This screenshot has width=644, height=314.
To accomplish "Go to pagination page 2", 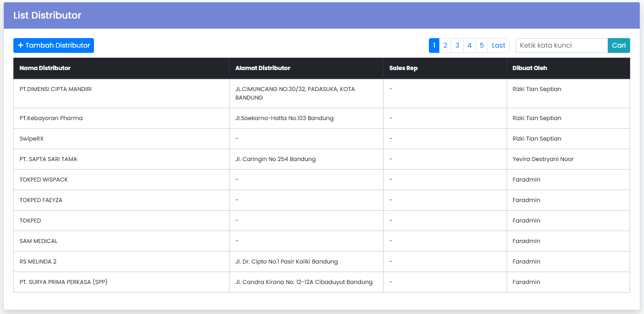I will pyautogui.click(x=445, y=45).
